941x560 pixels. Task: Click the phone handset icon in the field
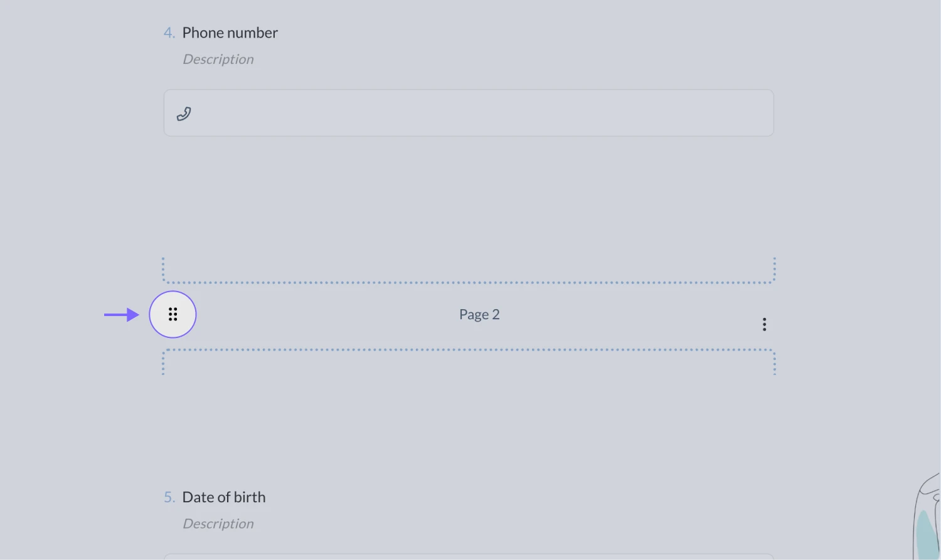click(x=184, y=114)
